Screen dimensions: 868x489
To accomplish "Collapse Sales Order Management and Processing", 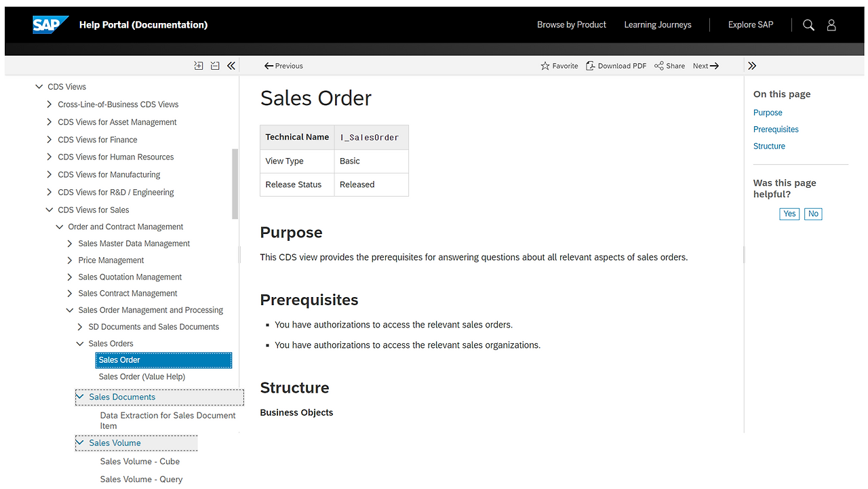I will point(70,310).
